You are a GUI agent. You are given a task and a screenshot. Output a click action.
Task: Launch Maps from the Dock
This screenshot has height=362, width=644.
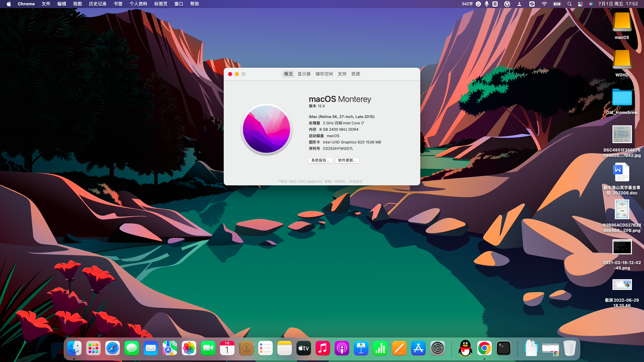pos(170,348)
